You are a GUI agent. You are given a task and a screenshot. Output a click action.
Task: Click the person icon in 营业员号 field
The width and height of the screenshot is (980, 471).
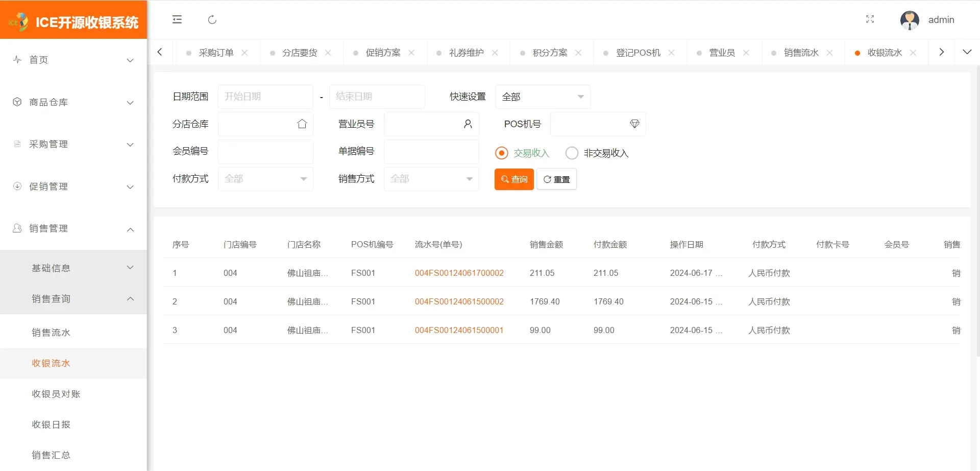click(468, 124)
